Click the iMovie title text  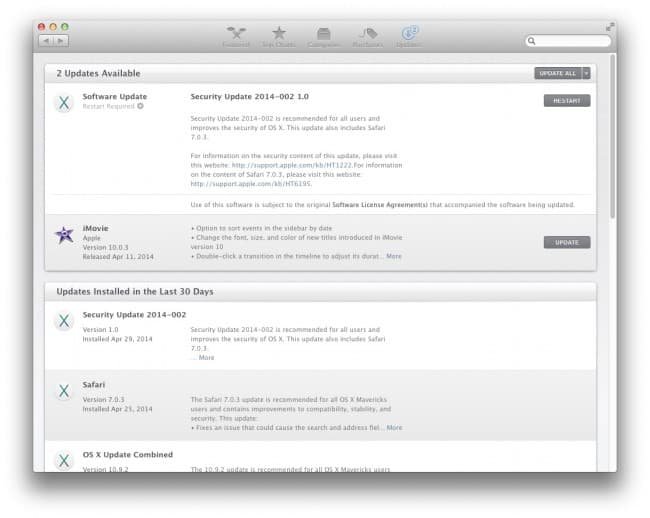tap(95, 228)
